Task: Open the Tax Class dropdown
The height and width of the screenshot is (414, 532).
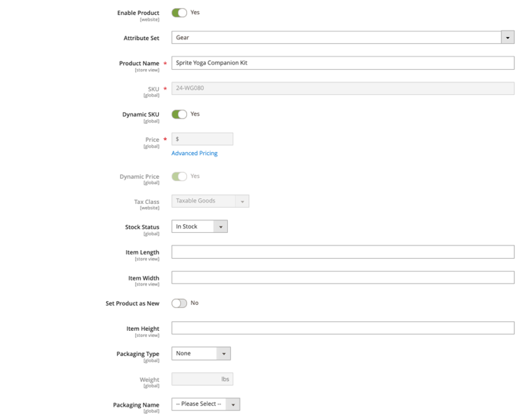Action: (210, 201)
